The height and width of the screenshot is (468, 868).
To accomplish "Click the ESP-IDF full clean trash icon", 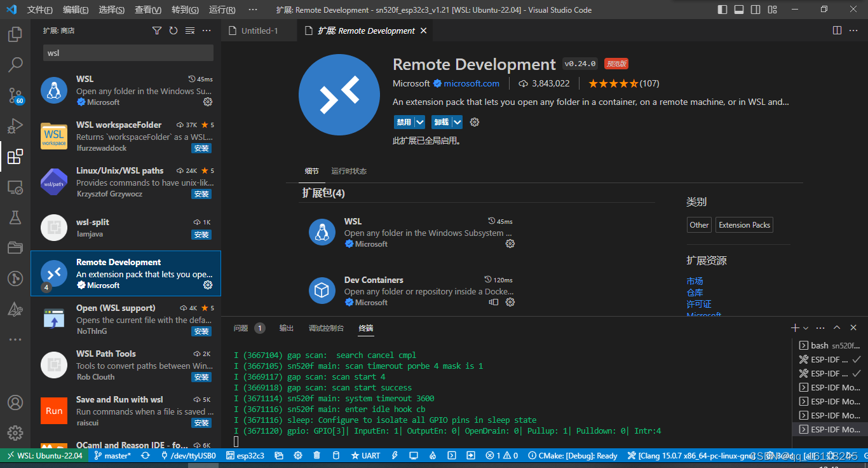I will click(317, 455).
